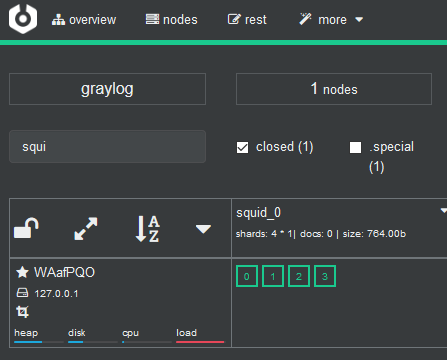
Task: Select shard 1 of squid_0
Action: click(273, 276)
